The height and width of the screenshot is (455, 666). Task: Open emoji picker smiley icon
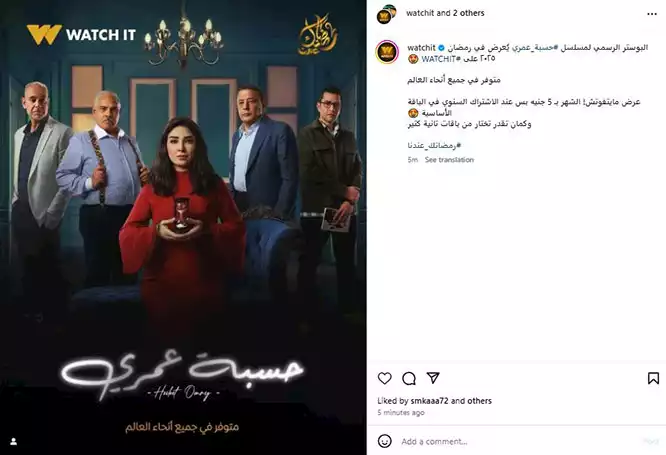coord(384,441)
